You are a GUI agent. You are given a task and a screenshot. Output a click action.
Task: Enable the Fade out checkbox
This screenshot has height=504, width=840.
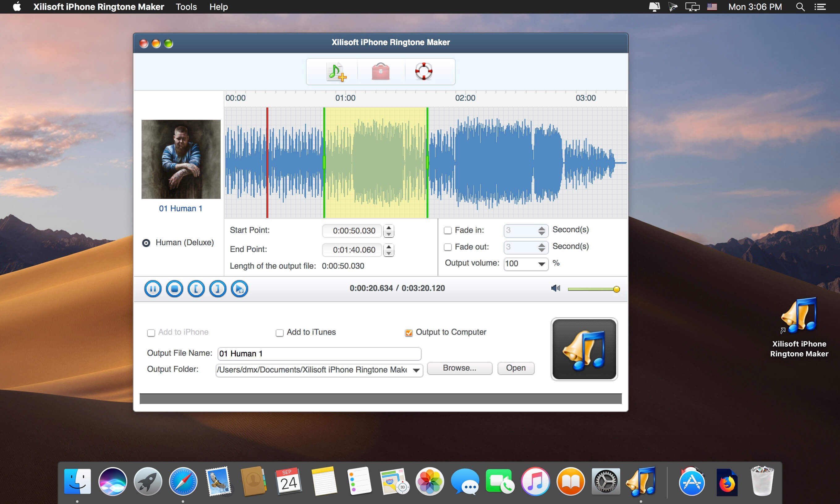pos(448,247)
